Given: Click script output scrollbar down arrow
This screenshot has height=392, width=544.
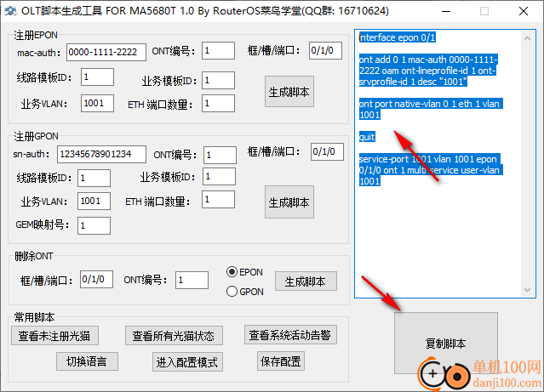Looking at the screenshot, I should (527, 289).
